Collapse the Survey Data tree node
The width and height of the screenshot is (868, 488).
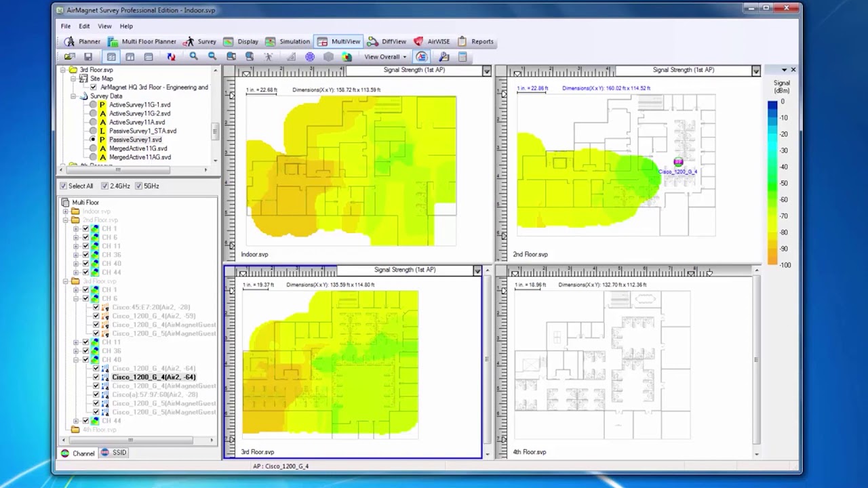73,96
